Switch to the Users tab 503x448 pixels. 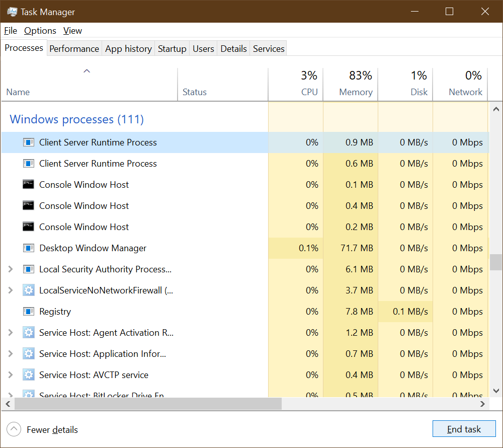(x=203, y=49)
